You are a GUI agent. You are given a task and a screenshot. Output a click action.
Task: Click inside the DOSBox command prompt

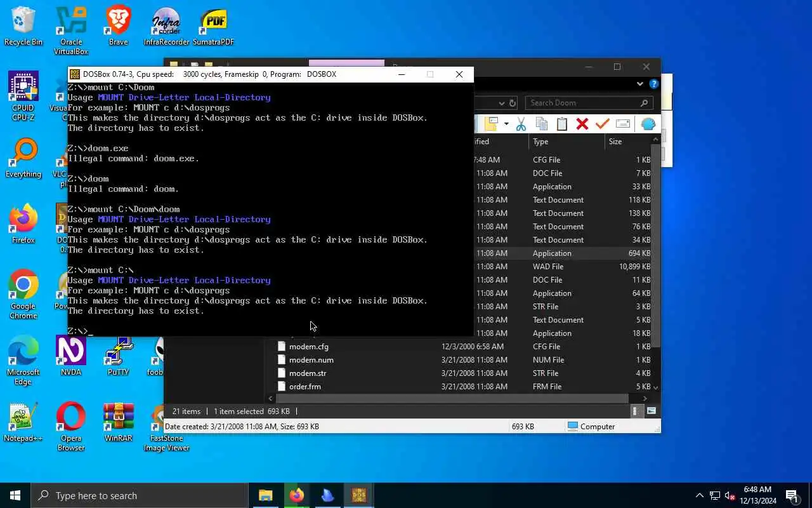(270, 210)
